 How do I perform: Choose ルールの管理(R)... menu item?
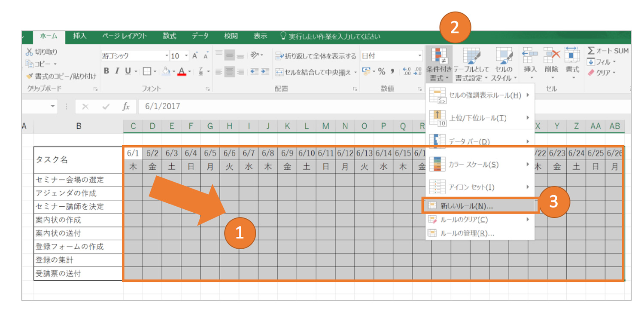(x=480, y=233)
